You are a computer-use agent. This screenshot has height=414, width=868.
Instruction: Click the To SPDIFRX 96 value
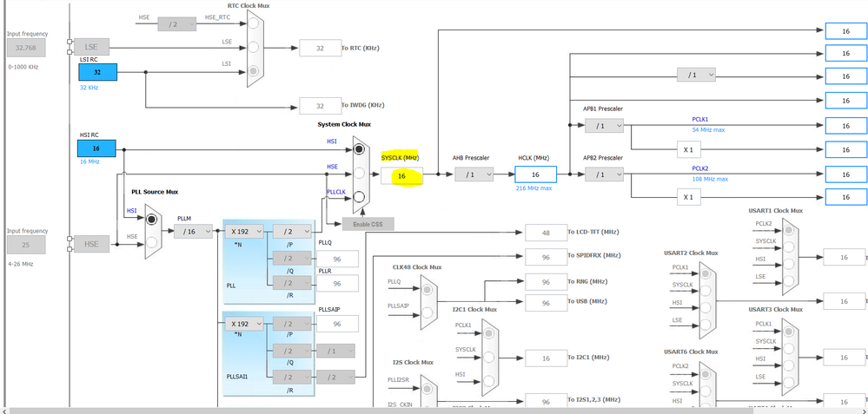(x=546, y=256)
